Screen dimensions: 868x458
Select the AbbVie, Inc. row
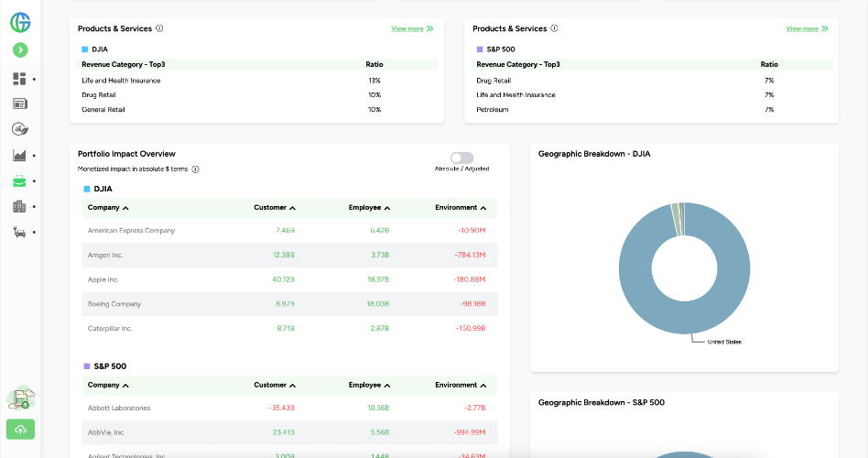coord(289,432)
